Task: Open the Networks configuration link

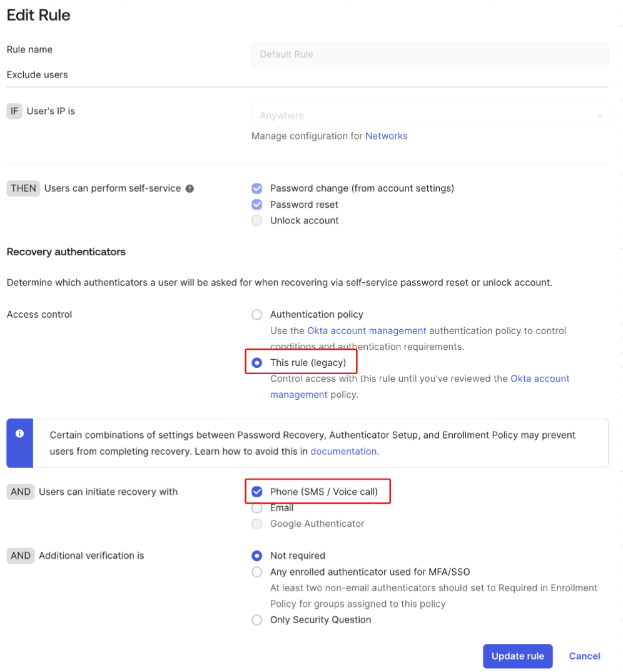Action: click(386, 136)
